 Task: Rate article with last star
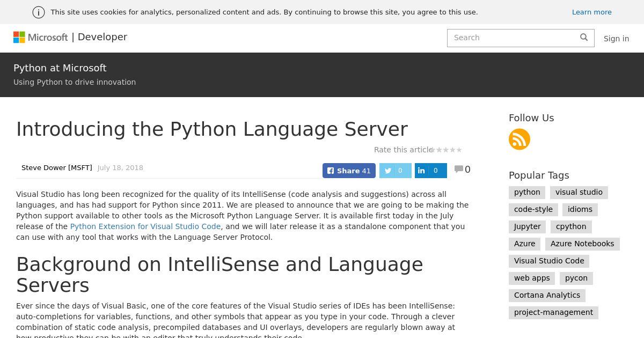coord(459,150)
